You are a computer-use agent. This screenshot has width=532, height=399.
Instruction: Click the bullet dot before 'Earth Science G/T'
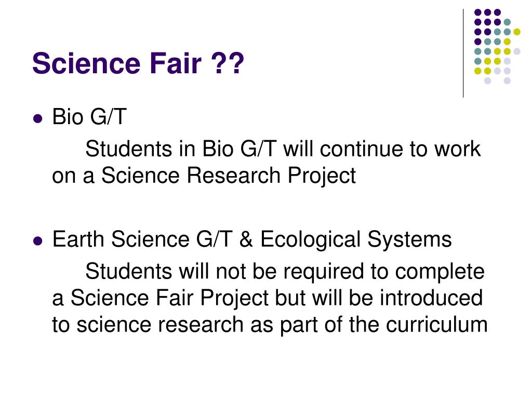pos(37,241)
